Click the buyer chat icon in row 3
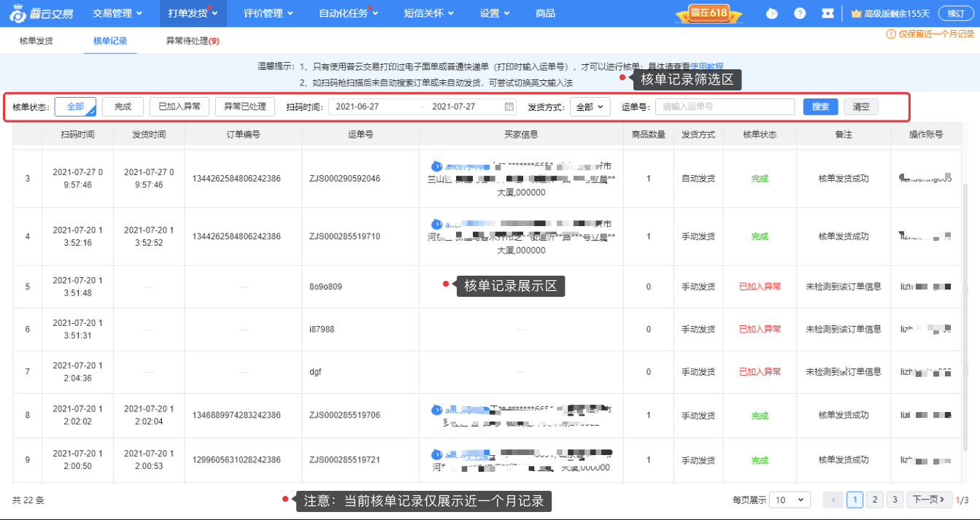 [437, 166]
